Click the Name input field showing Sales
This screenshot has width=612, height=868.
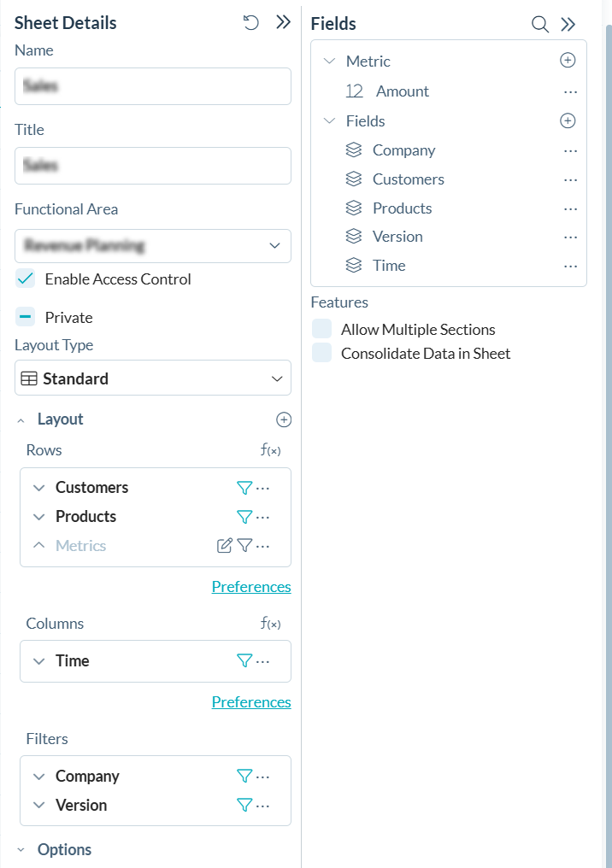pos(152,86)
